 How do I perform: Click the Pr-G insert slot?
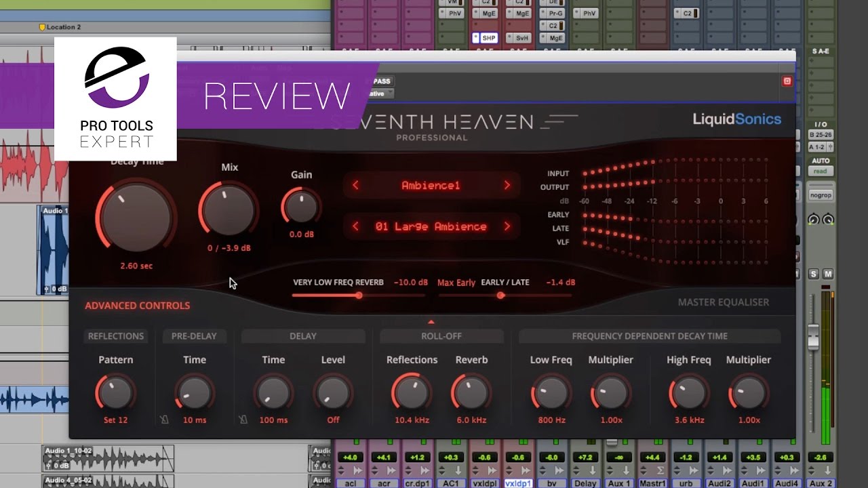[552, 14]
